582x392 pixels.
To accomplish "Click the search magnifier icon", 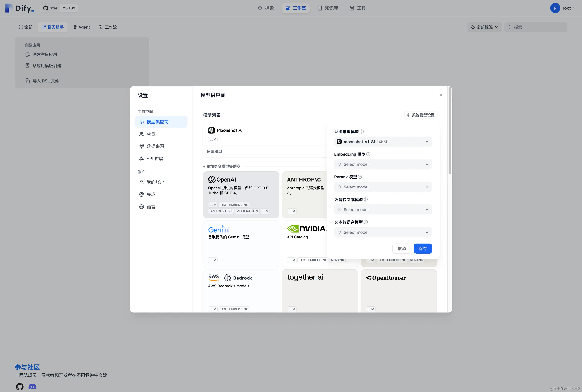I will pyautogui.click(x=510, y=27).
